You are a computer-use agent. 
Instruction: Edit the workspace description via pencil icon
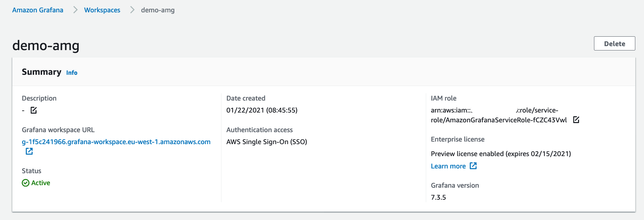point(34,110)
